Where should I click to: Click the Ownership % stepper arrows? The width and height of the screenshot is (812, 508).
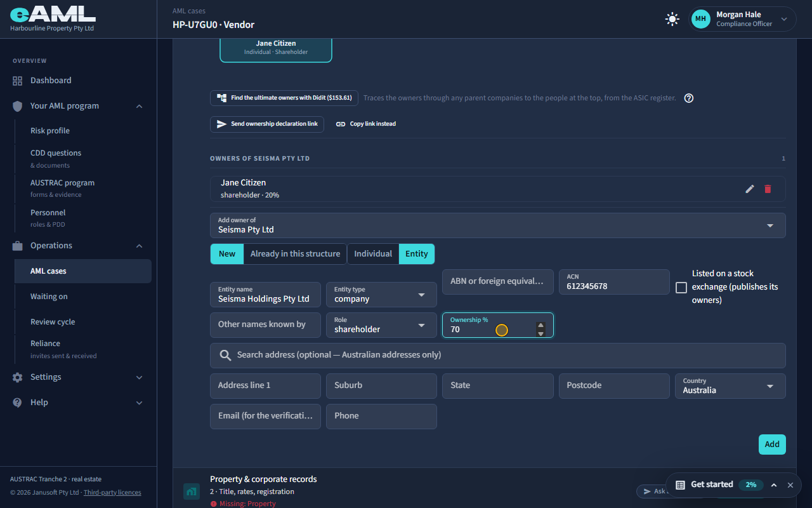(540, 329)
